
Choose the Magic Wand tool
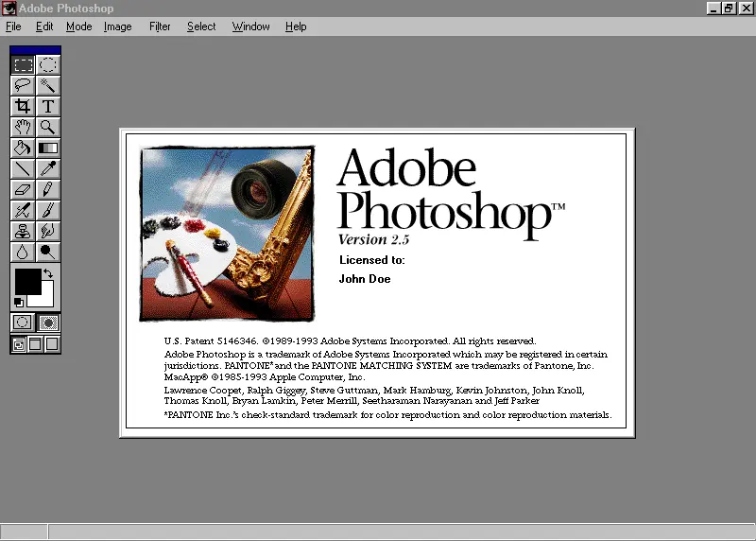(47, 86)
